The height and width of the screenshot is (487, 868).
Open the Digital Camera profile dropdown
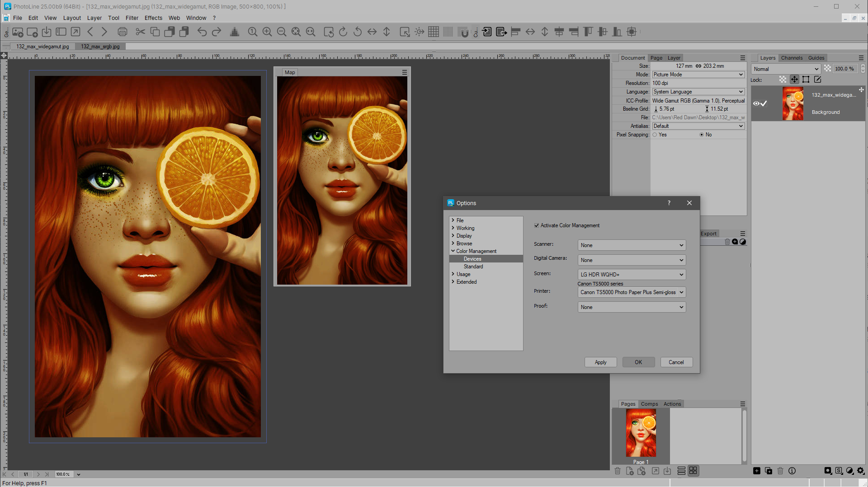pos(632,260)
